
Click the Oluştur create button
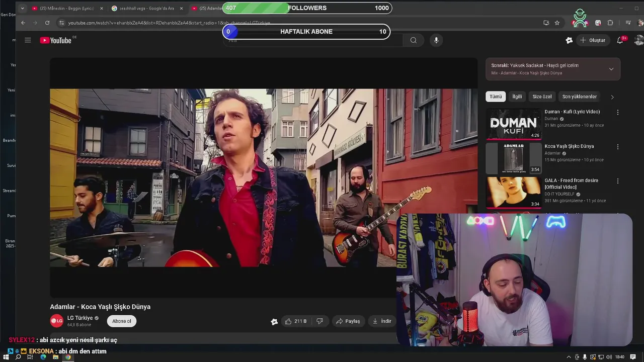593,40
